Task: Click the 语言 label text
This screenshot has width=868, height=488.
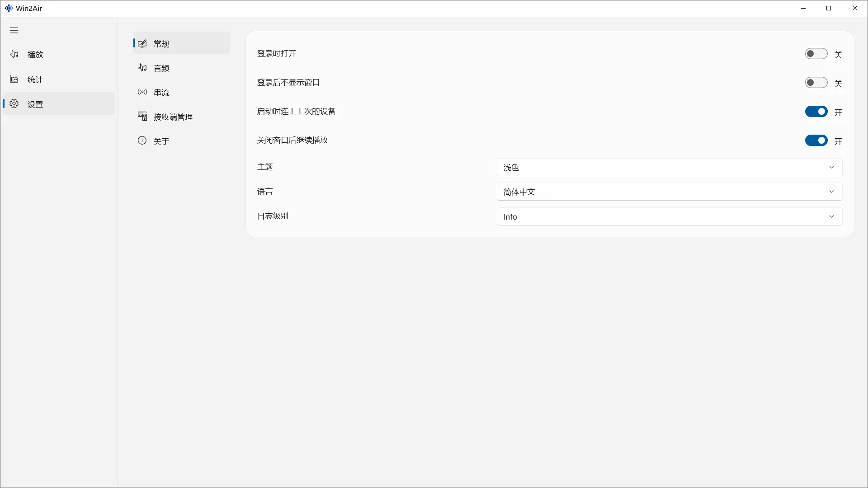Action: click(265, 191)
